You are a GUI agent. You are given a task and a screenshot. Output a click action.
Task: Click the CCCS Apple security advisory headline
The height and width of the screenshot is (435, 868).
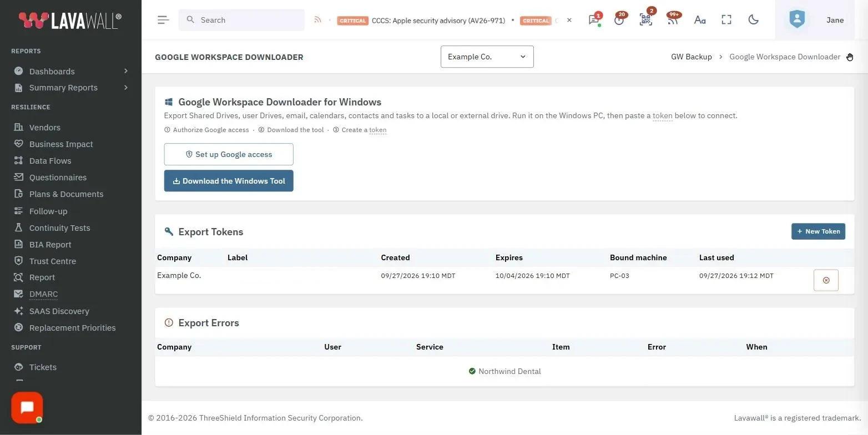click(438, 21)
